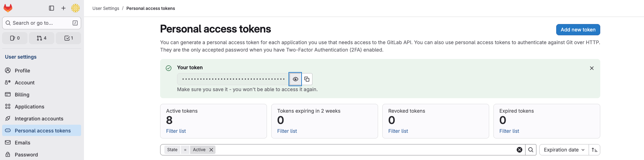
Task: Open Integration accounts page
Action: click(42, 119)
